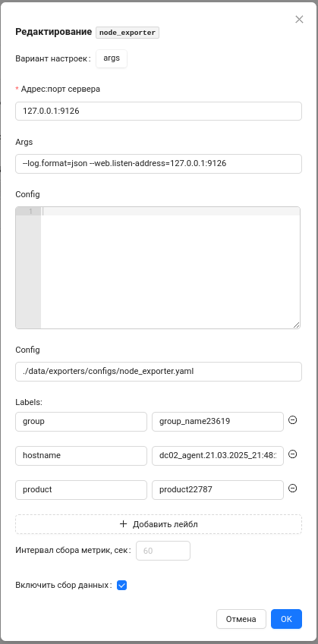
Task: Remove the hostname label row
Action: point(292,454)
